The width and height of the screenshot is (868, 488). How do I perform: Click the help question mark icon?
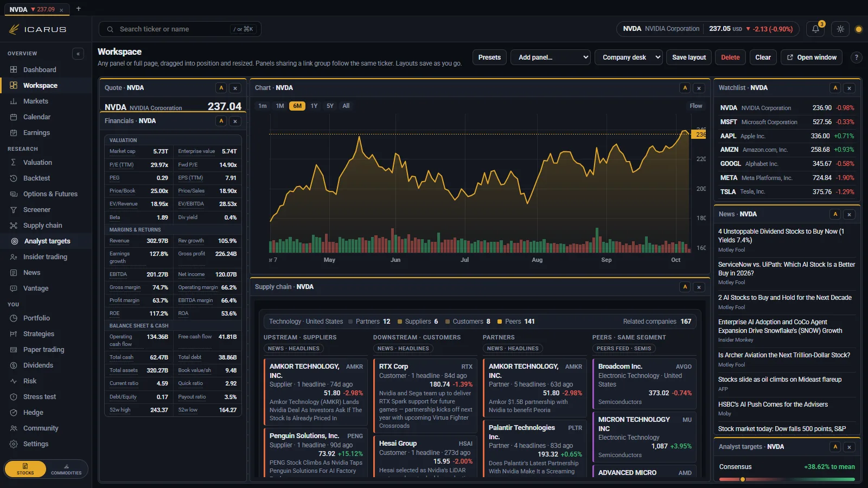[x=856, y=57]
